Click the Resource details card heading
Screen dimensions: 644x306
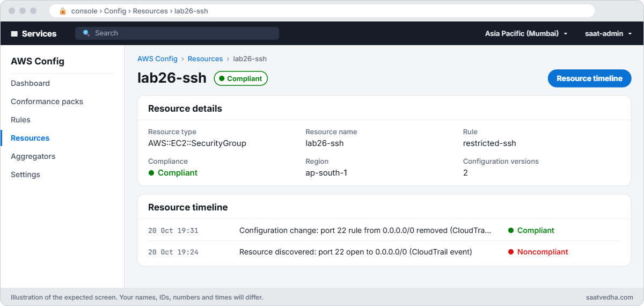click(185, 108)
